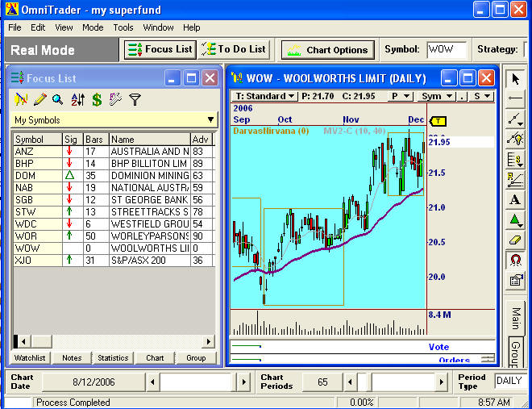
Task: Click the Adv column header
Action: [202, 140]
